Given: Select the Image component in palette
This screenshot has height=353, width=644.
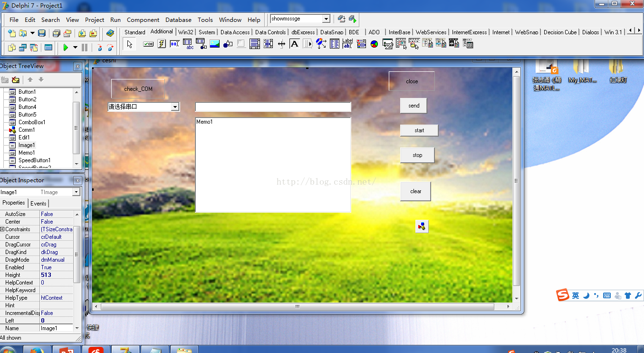Looking at the screenshot, I should click(x=214, y=44).
